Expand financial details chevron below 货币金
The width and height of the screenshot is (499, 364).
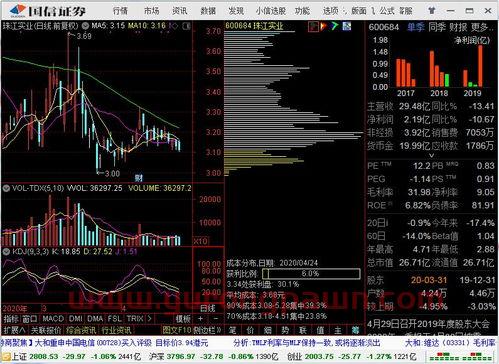pyautogui.click(x=431, y=156)
